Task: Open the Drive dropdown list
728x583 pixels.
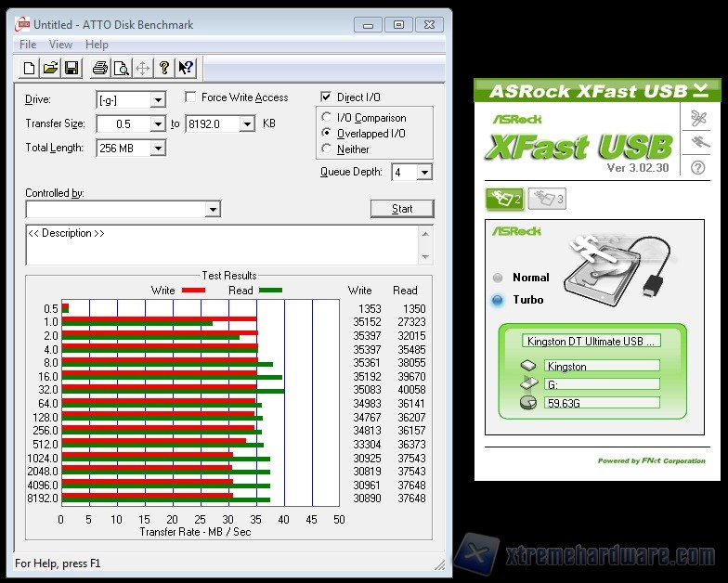Action: tap(158, 100)
